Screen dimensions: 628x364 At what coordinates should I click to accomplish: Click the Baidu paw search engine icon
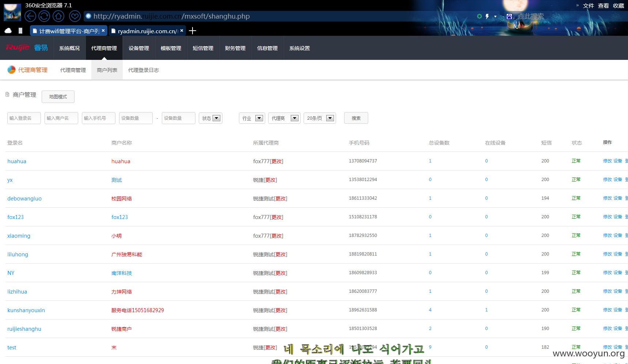[509, 16]
